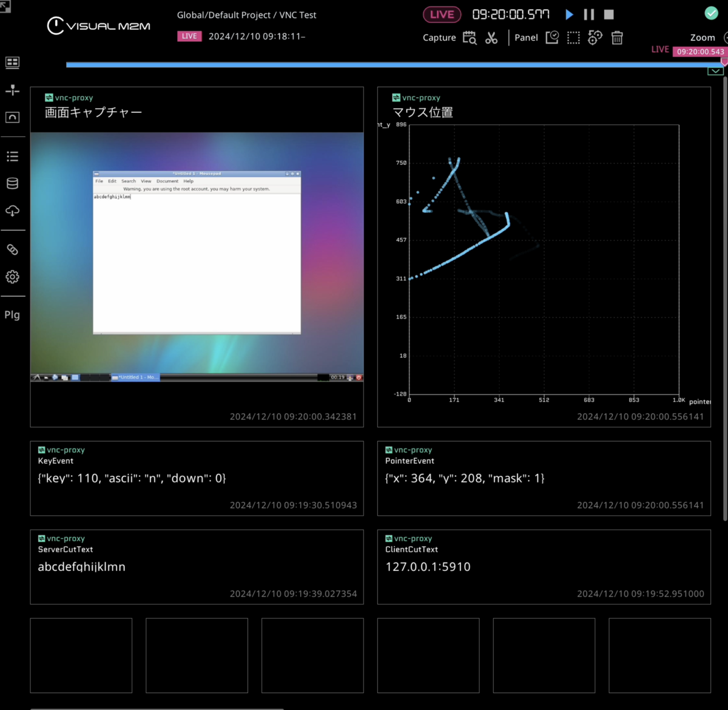Click timestamp 2024/12/10 09:19:52.951000 on ClientCutText panel

tap(641, 593)
